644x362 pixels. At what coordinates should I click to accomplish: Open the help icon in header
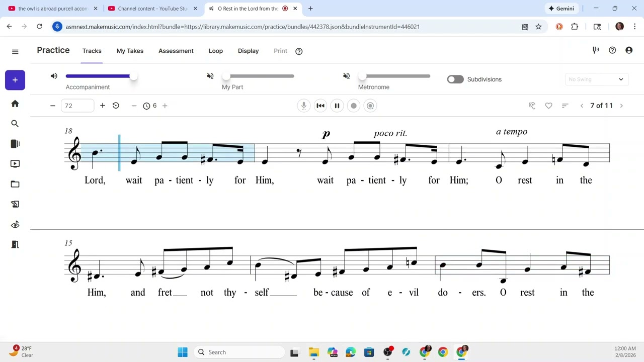[612, 50]
